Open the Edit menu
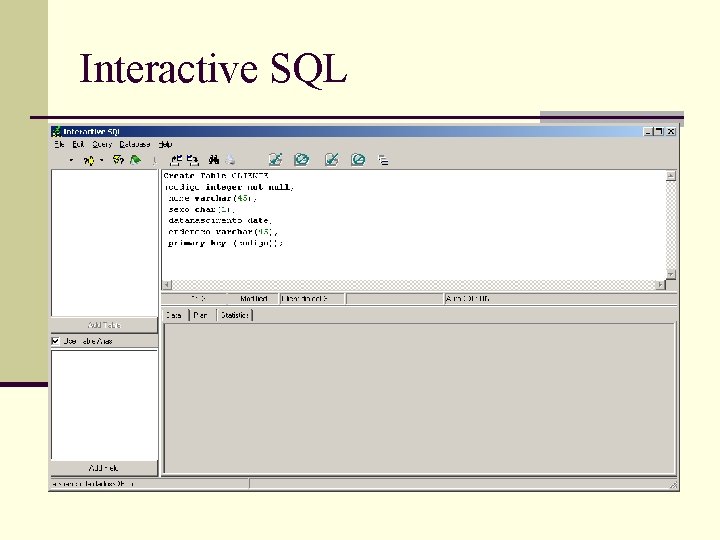The height and width of the screenshot is (540, 720). (79, 144)
